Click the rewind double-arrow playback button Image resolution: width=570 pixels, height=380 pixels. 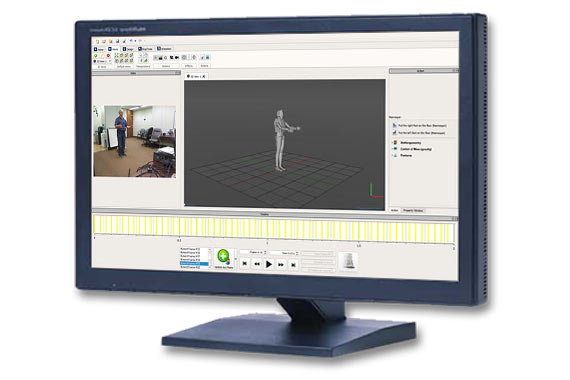(x=257, y=264)
